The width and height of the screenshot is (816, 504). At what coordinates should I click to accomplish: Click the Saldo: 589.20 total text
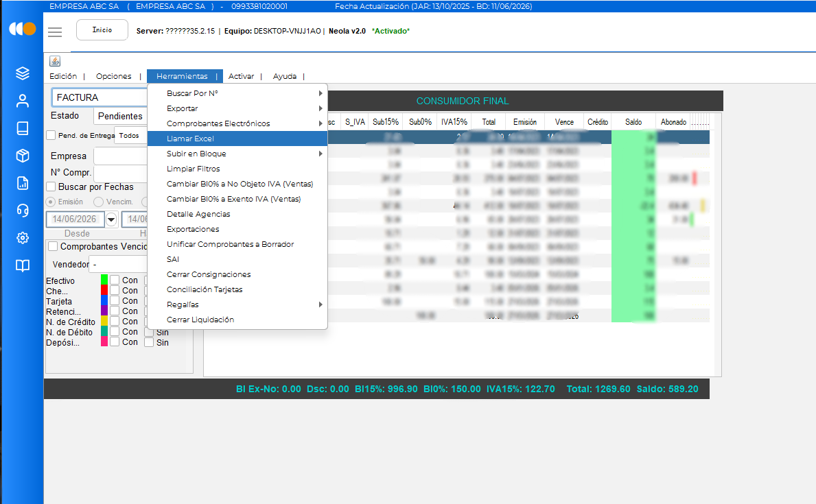[x=668, y=389]
